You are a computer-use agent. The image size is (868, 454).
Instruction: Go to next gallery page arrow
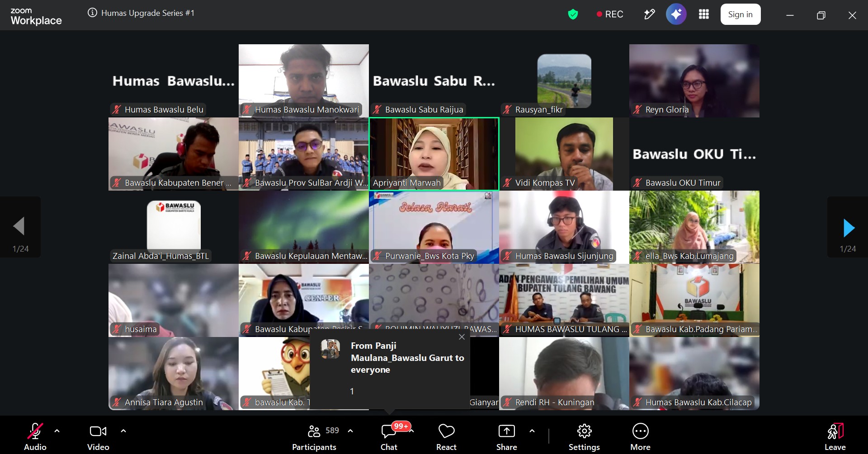[x=848, y=227]
